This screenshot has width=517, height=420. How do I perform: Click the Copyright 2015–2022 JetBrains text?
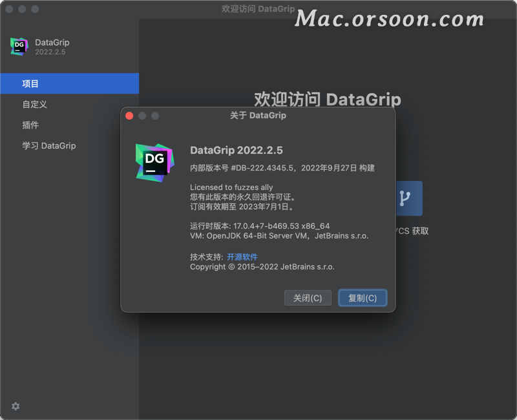click(x=262, y=267)
